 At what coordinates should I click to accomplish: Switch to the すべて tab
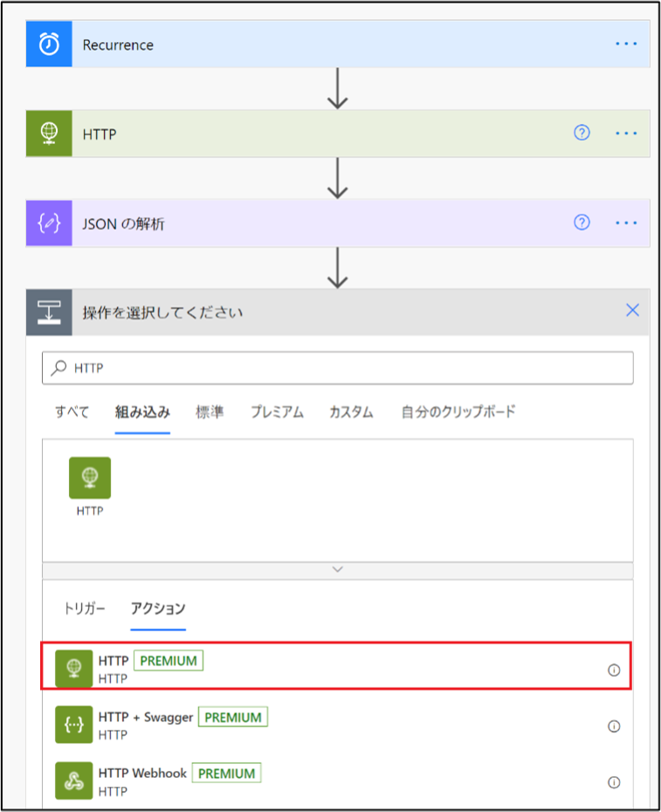click(72, 412)
